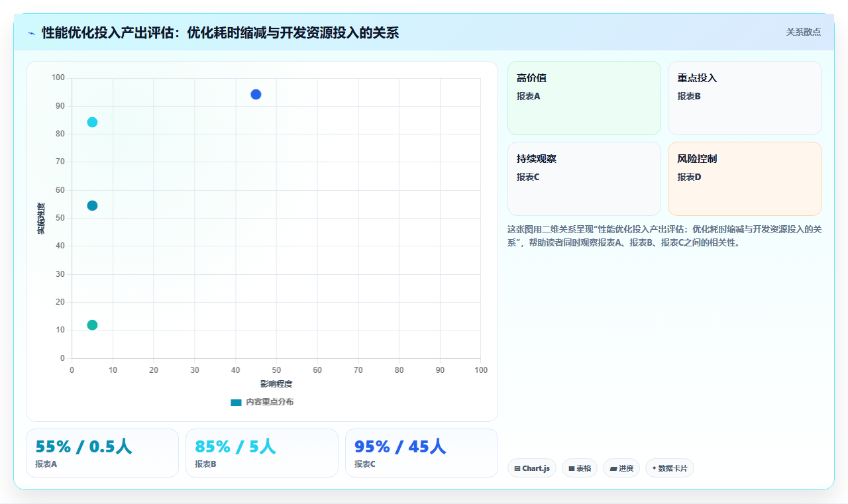This screenshot has width=848, height=504.
Task: Click the page title 性能优化投入产出评估
Action: click(x=220, y=32)
